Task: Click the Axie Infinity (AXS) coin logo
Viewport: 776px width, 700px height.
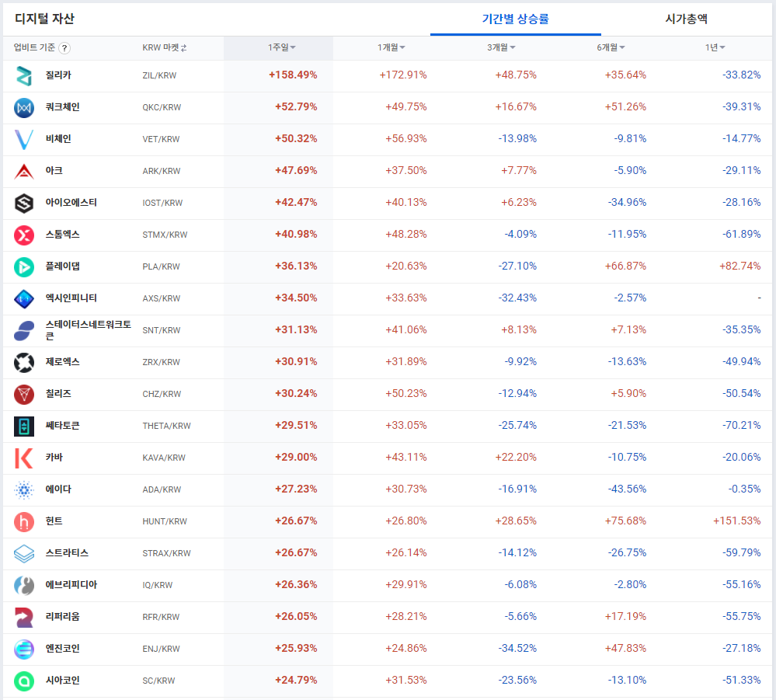Action: (x=24, y=298)
